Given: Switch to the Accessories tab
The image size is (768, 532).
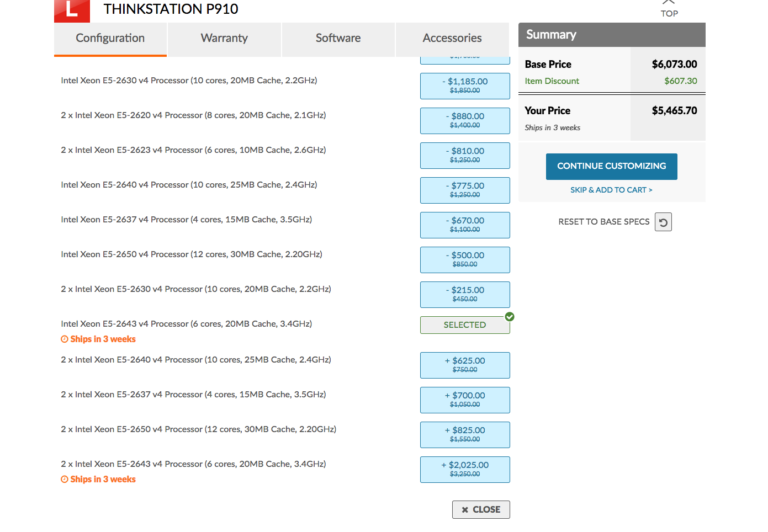Looking at the screenshot, I should click(452, 39).
